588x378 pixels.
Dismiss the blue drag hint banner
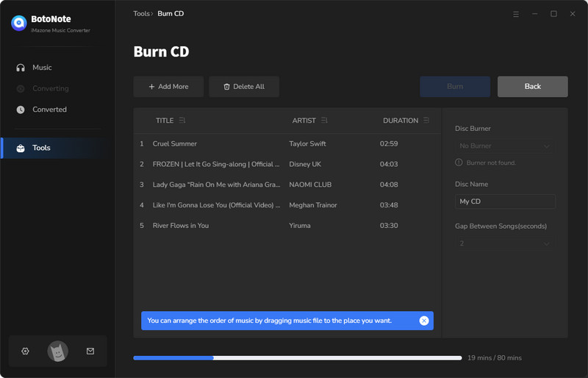424,321
